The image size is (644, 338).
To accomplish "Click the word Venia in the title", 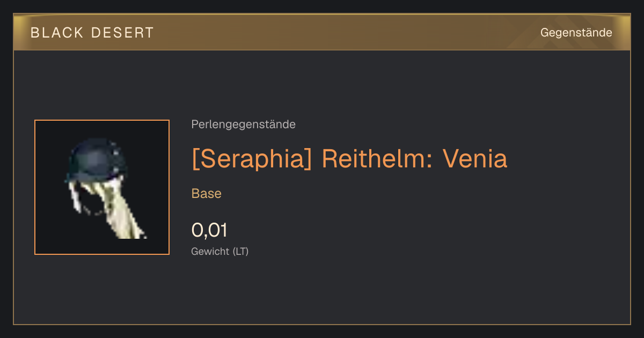I will (x=475, y=159).
